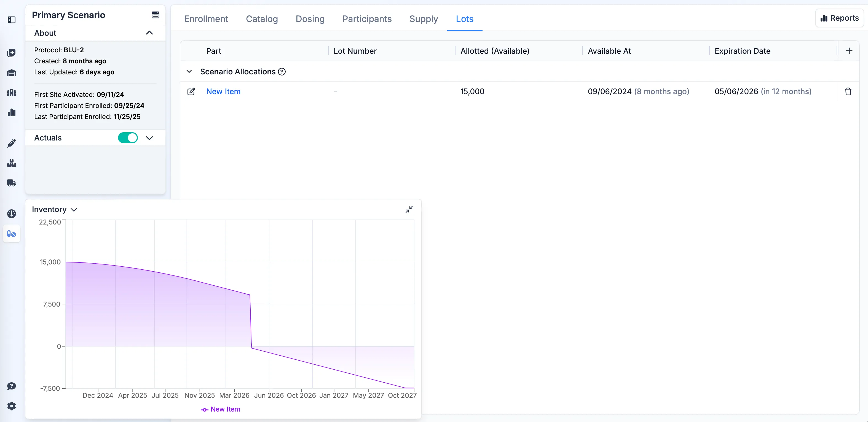Add a new lot with plus icon
This screenshot has height=422, width=868.
click(849, 51)
